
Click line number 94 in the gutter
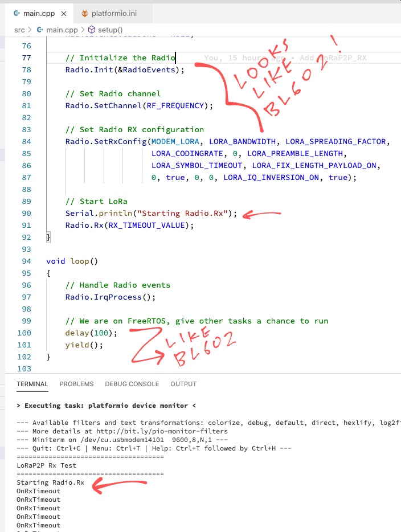26,261
